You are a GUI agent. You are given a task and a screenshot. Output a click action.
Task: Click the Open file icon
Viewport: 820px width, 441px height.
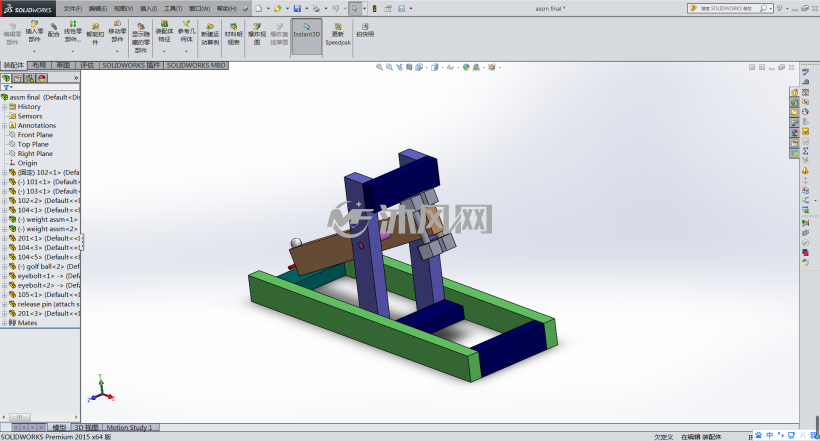pyautogui.click(x=278, y=8)
